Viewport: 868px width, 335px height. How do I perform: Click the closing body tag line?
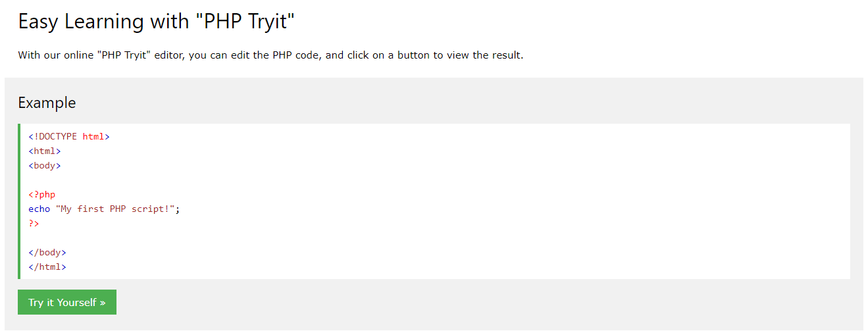point(47,253)
